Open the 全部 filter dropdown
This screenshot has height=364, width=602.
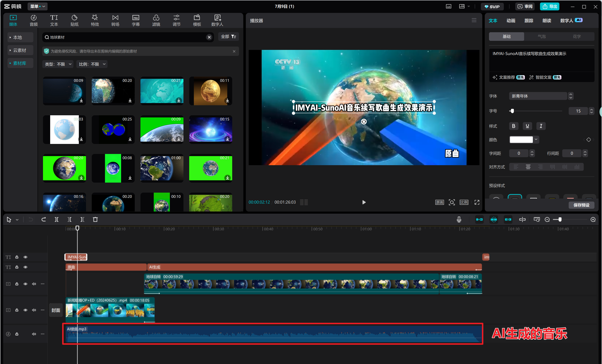click(x=228, y=37)
